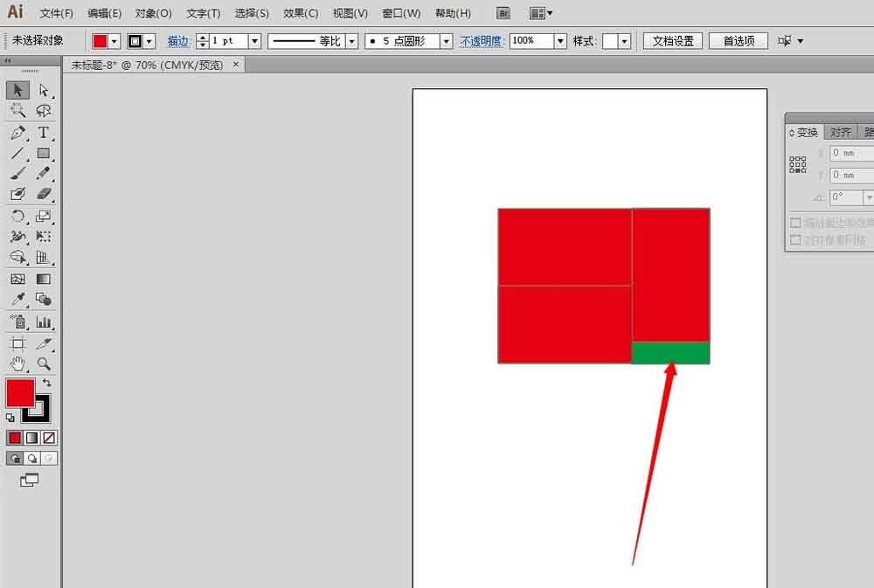The height and width of the screenshot is (588, 874).
Task: Pick the Perspective Grid tool
Action: [x=44, y=257]
